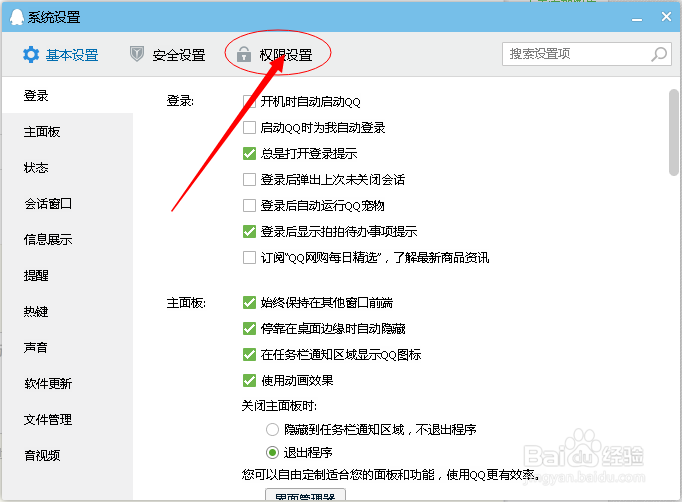Image resolution: width=682 pixels, height=502 pixels.
Task: Select 软件更新 in sidebar
Action: coord(67,384)
